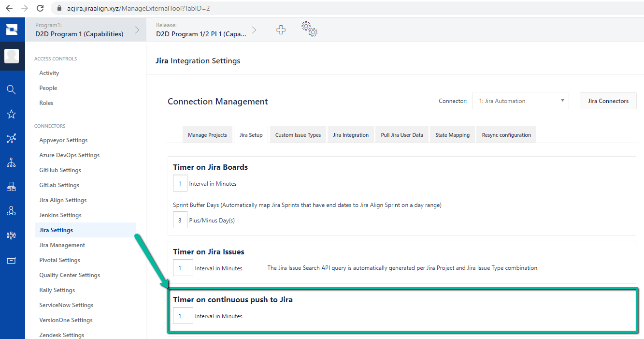The height and width of the screenshot is (339, 644).
Task: Open the search magnifier in sidebar
Action: 11,89
